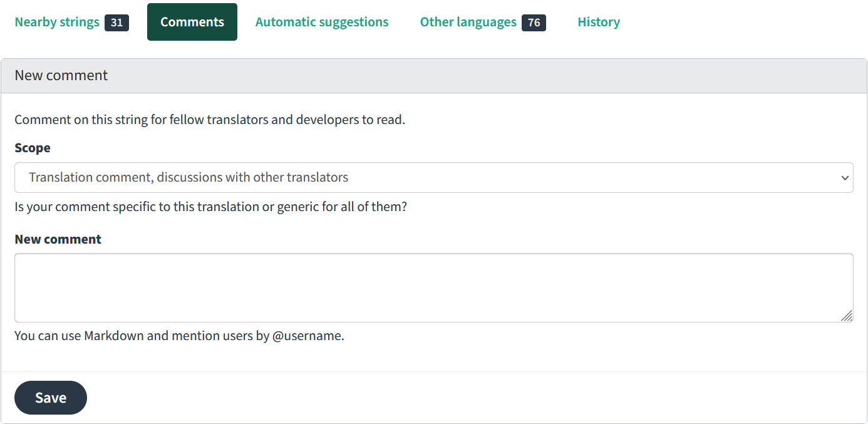Click the 'Other languages' tab label text

468,22
